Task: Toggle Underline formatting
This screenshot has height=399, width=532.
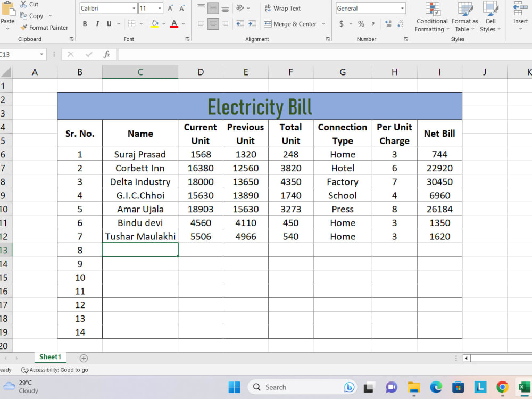Action: pyautogui.click(x=109, y=24)
